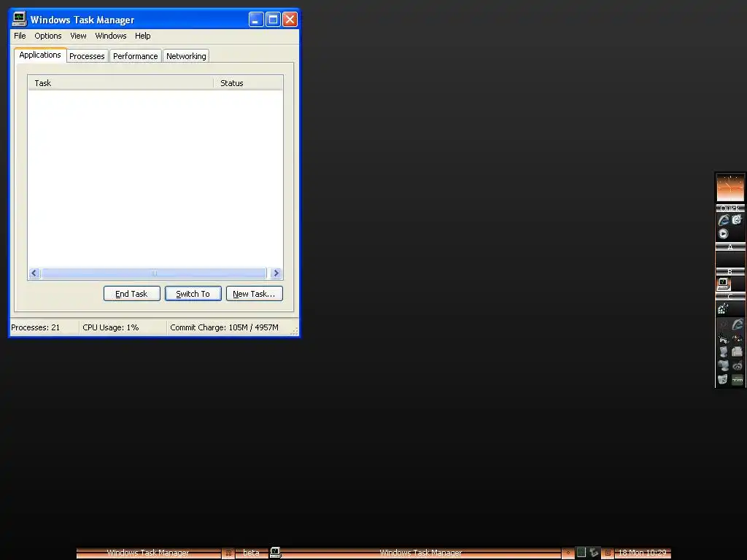
Task: Launch the media player from the Quick section
Action: 723,234
